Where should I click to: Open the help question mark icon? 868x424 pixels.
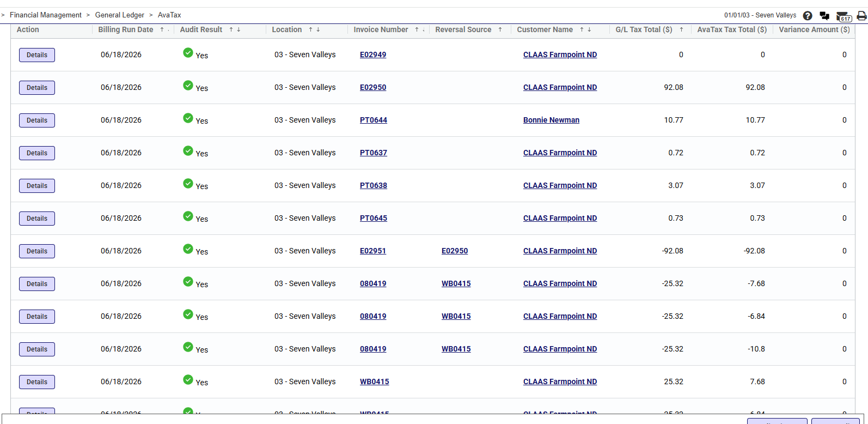click(808, 16)
